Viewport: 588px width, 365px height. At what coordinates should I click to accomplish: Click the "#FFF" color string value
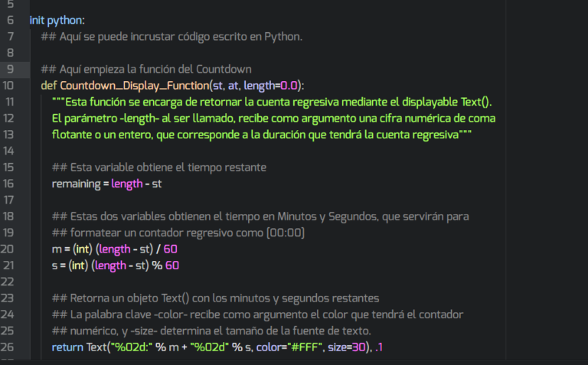point(305,347)
